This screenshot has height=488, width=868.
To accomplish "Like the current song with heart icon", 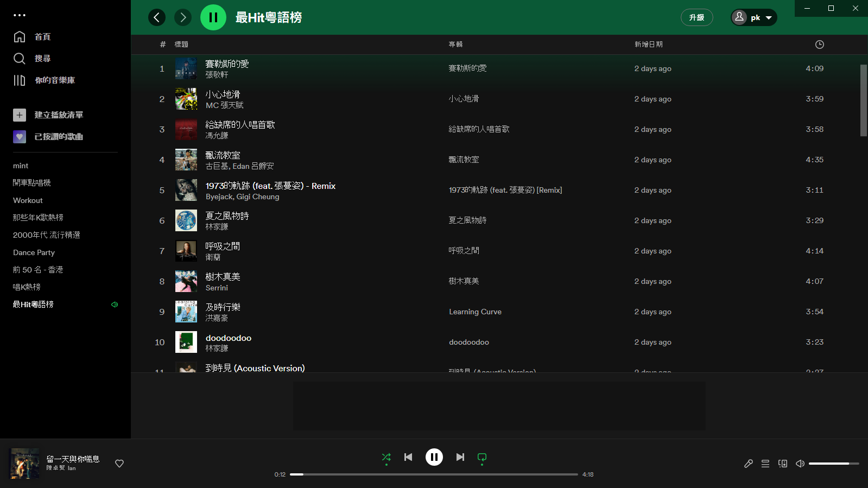I will [119, 464].
